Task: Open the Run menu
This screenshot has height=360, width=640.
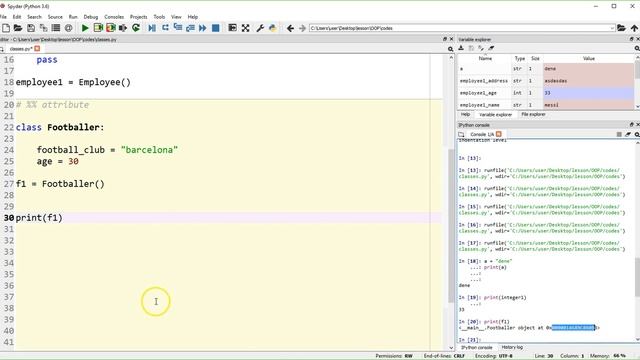Action: click(x=73, y=17)
